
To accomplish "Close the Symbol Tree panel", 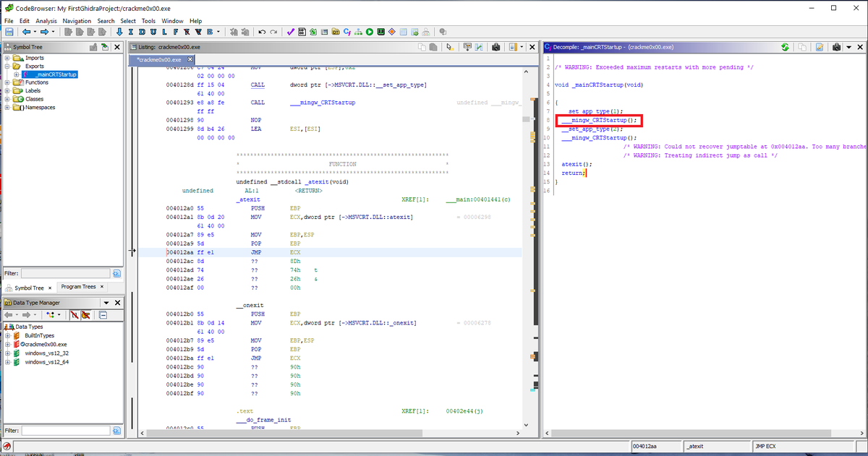I will pos(117,47).
